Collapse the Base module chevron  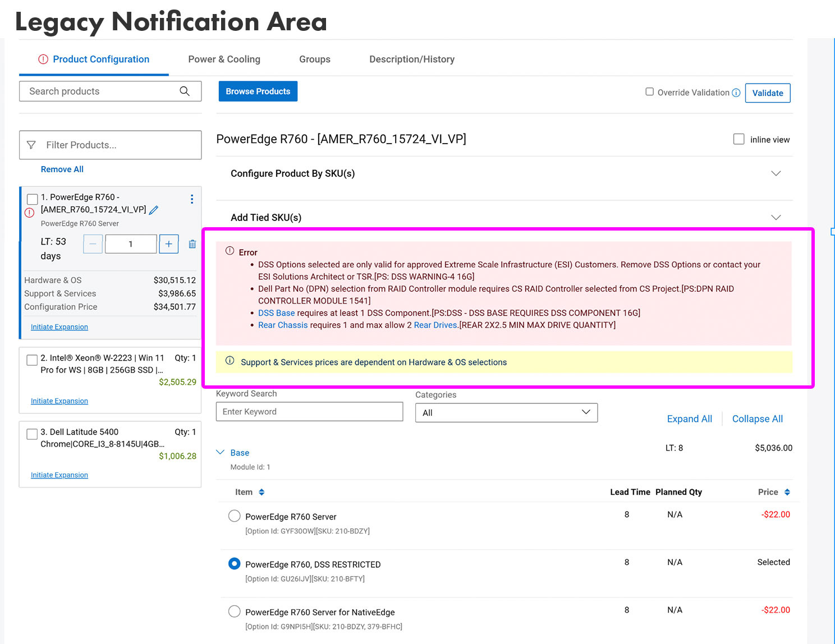pyautogui.click(x=221, y=452)
